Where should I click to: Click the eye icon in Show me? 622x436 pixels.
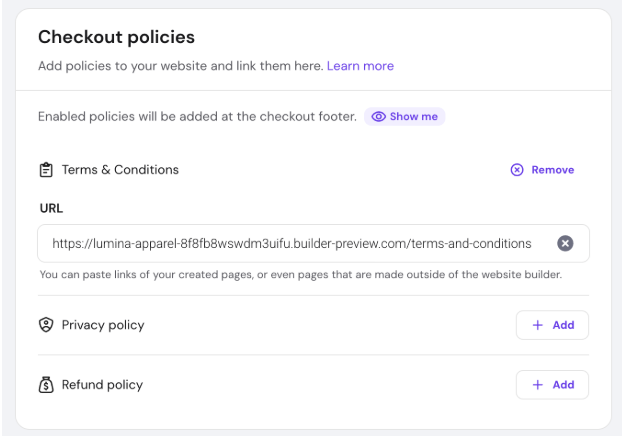(379, 117)
